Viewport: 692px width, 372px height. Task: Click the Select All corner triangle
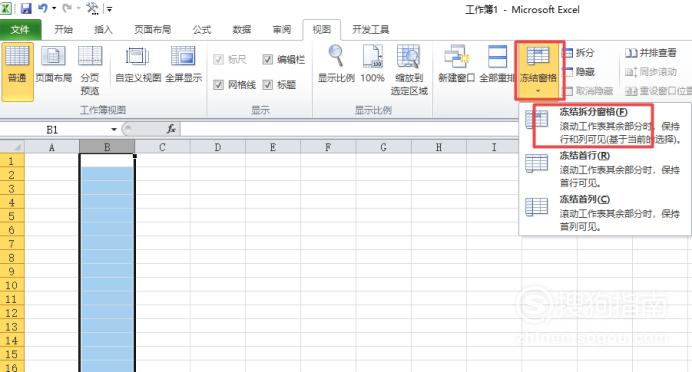click(12, 147)
